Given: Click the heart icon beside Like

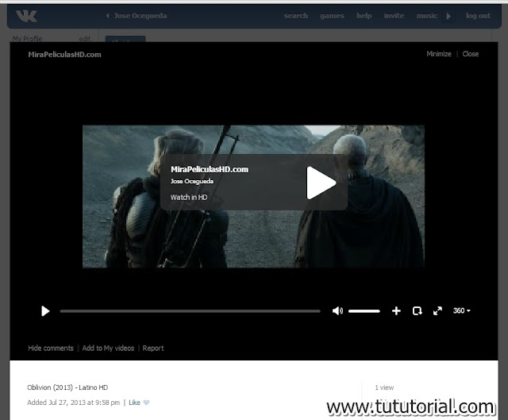Looking at the screenshot, I should point(146,403).
